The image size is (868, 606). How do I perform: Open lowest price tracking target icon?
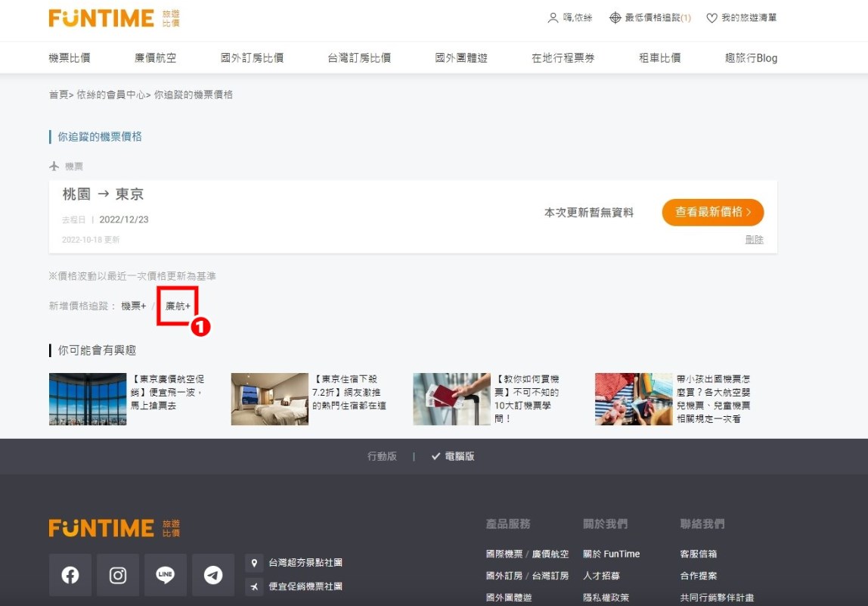[615, 18]
